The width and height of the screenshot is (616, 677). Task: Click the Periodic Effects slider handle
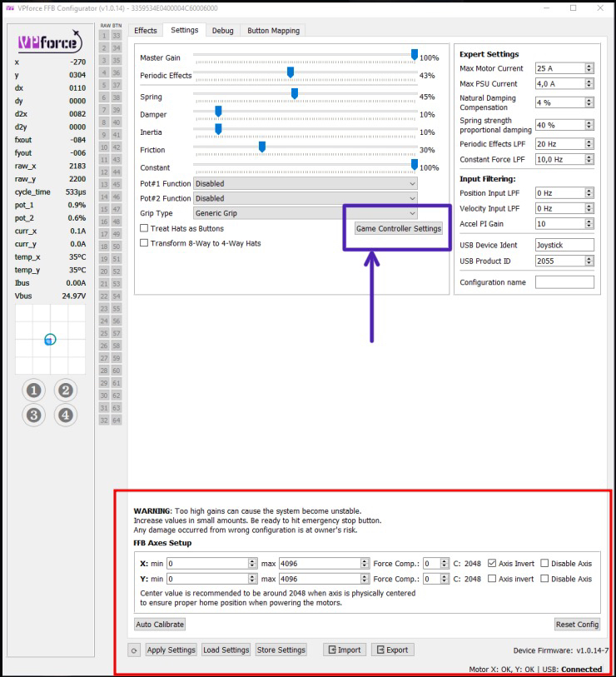[291, 72]
